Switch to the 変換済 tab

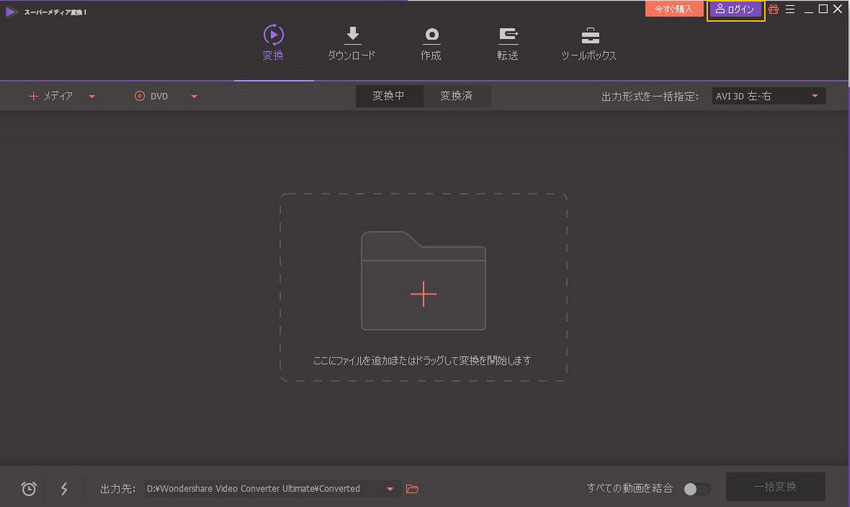pyautogui.click(x=456, y=96)
